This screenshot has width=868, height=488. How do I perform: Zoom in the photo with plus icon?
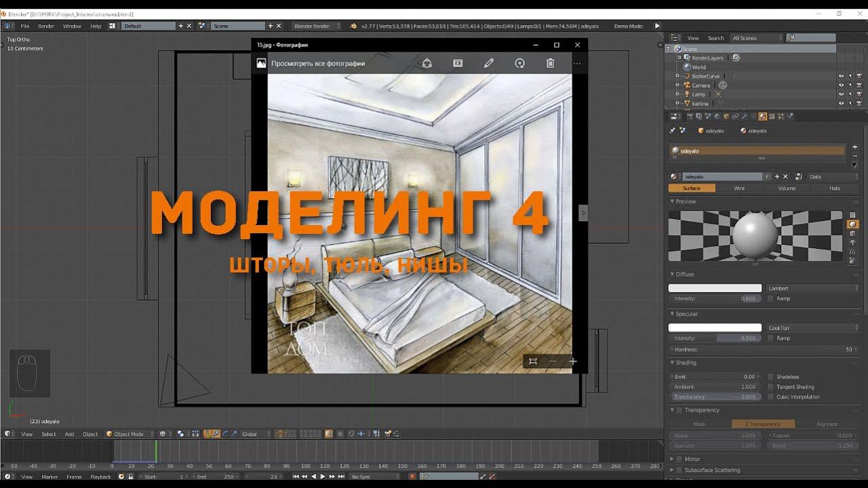click(x=573, y=361)
